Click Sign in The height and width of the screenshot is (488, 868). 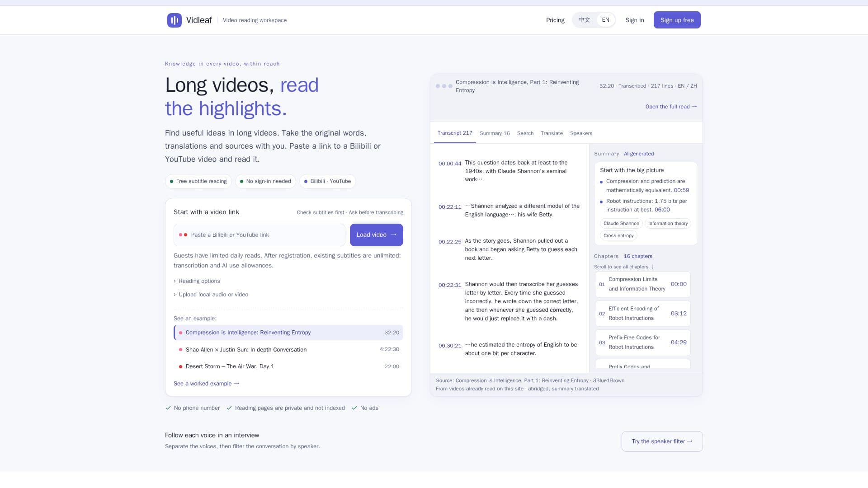[x=634, y=20]
